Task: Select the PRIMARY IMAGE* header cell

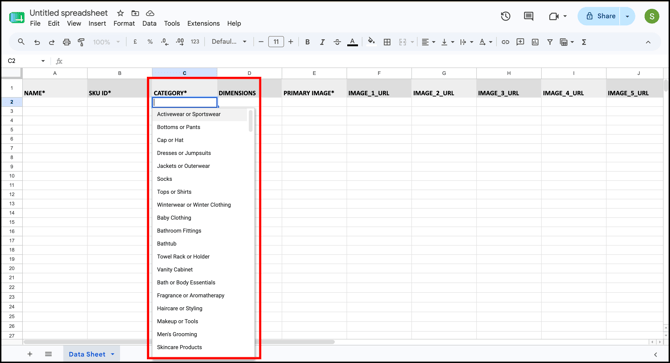Action: pyautogui.click(x=314, y=88)
